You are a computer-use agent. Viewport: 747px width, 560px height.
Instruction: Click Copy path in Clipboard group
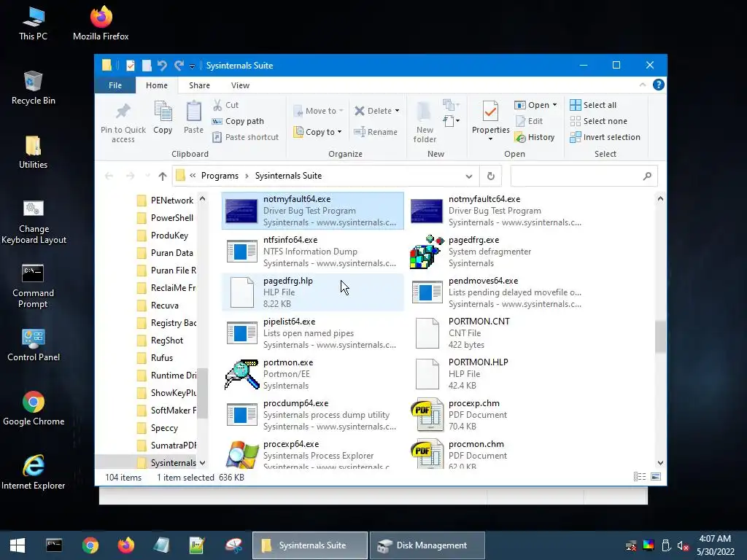239,121
